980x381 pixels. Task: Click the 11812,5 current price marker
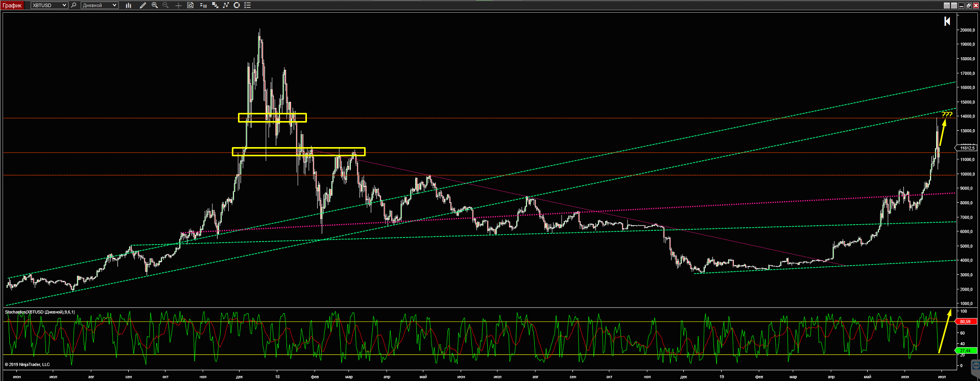(967, 148)
